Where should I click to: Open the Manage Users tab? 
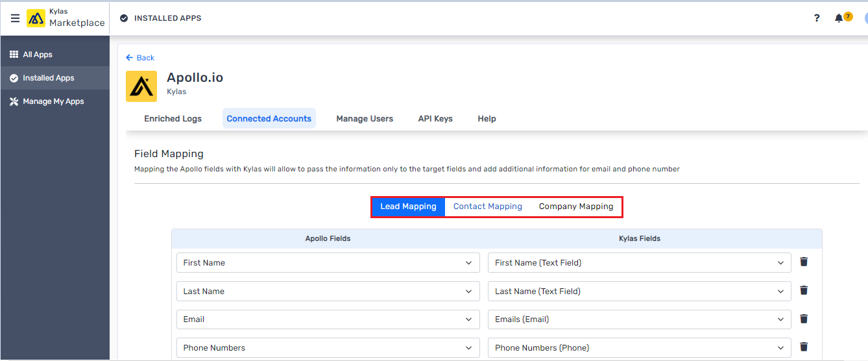(x=365, y=119)
